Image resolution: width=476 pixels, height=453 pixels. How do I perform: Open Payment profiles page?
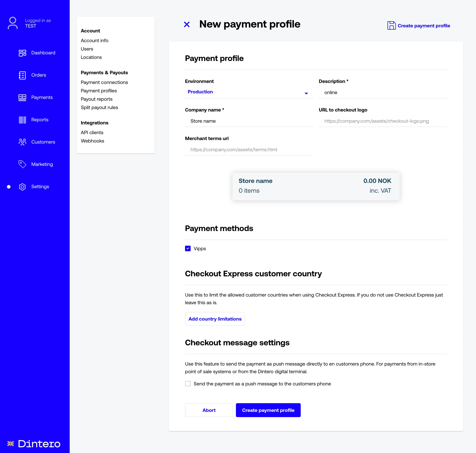tap(99, 91)
